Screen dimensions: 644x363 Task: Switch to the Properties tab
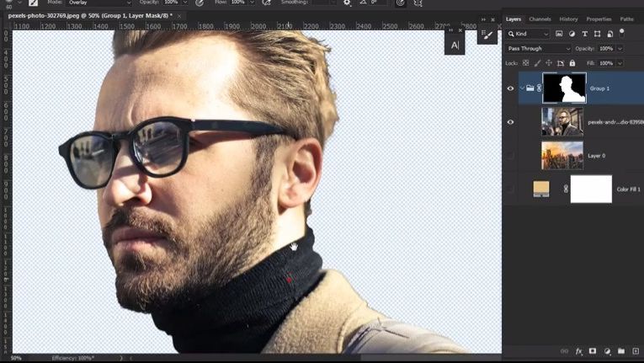coord(599,19)
